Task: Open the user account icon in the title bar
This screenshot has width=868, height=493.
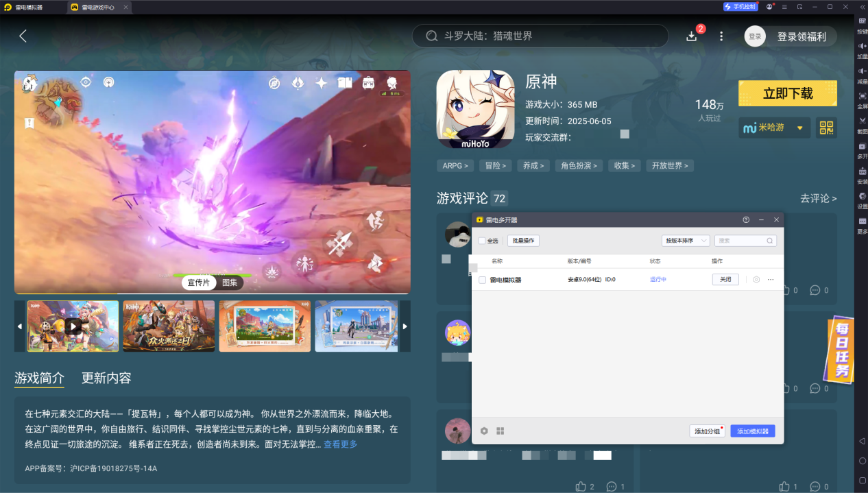Action: point(770,7)
